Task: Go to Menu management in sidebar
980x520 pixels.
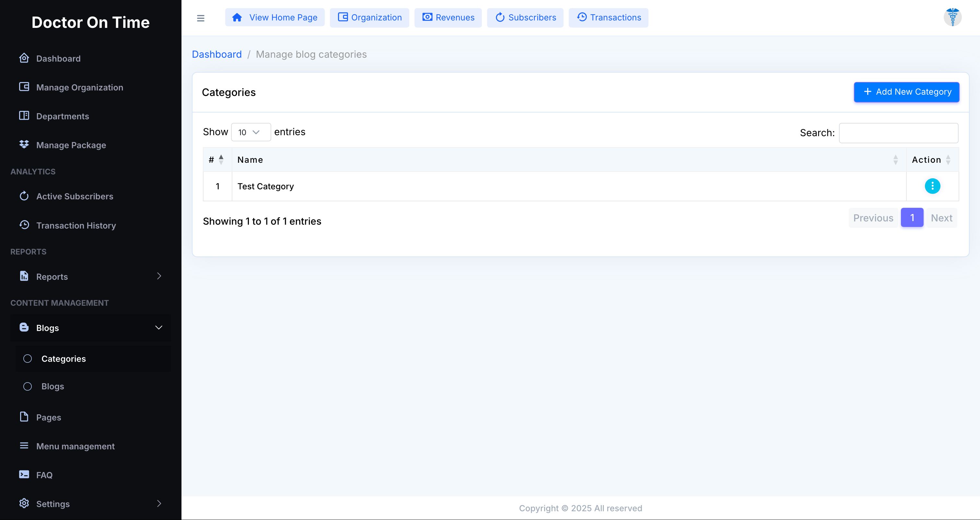Action: [75, 446]
